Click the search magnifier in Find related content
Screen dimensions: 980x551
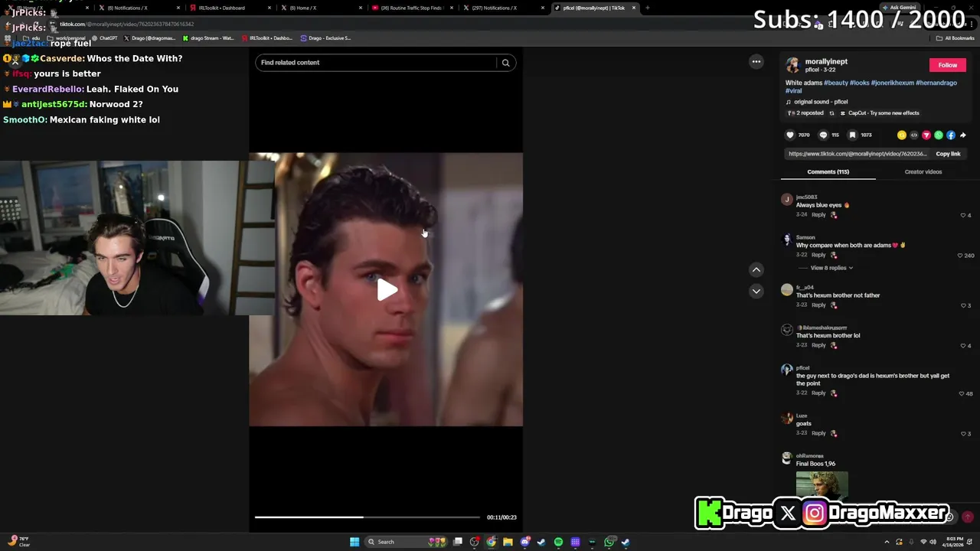[505, 63]
